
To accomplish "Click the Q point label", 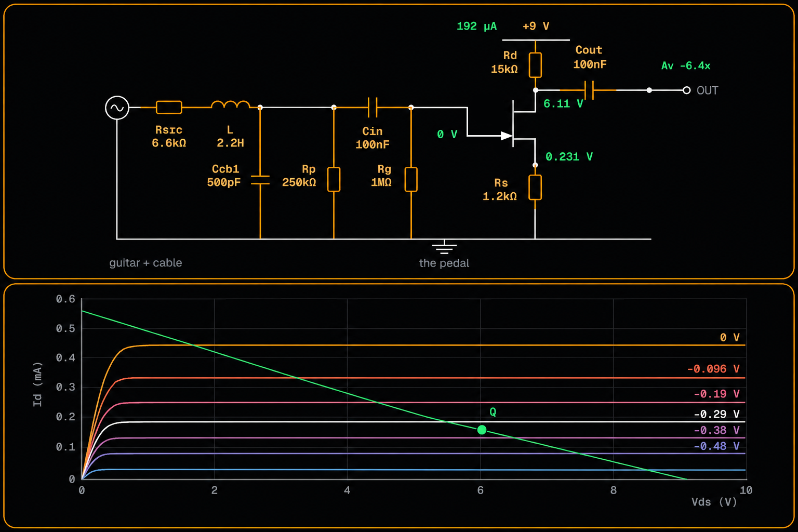I will coord(493,412).
